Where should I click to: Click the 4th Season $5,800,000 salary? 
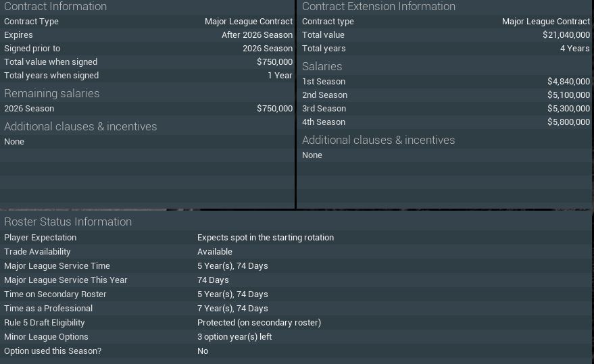click(568, 122)
